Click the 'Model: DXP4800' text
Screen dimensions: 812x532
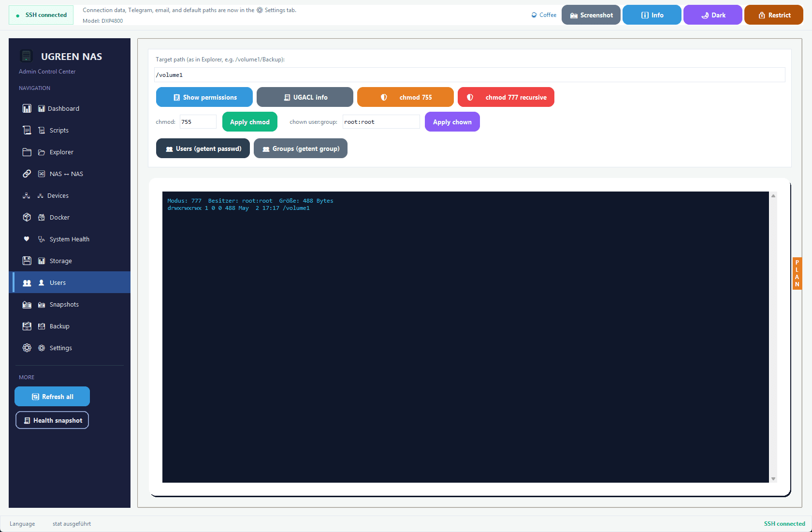102,21
